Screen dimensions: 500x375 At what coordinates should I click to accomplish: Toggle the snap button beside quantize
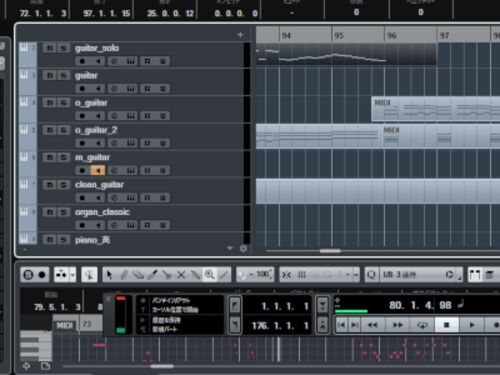pos(287,275)
